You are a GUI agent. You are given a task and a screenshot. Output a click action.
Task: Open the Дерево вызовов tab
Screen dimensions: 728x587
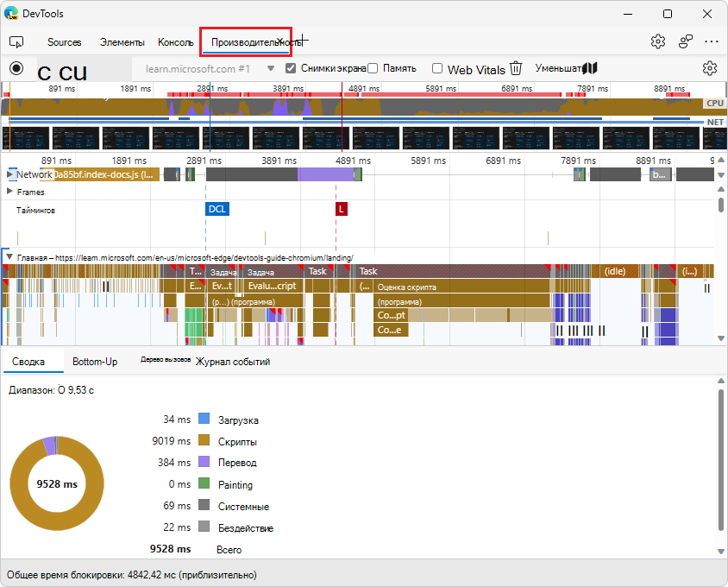point(166,360)
